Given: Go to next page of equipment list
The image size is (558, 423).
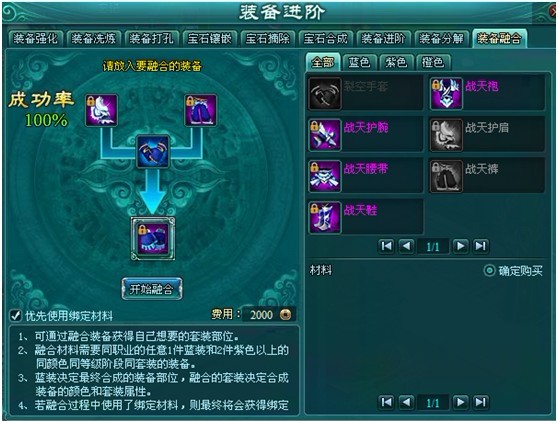Looking at the screenshot, I should [460, 246].
